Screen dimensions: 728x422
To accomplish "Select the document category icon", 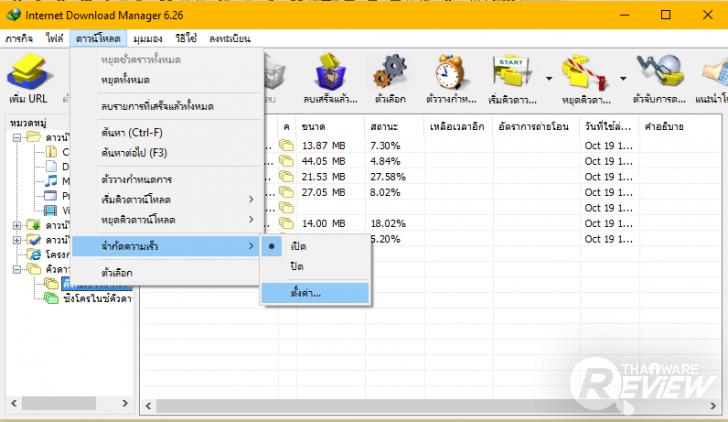I will 51,166.
